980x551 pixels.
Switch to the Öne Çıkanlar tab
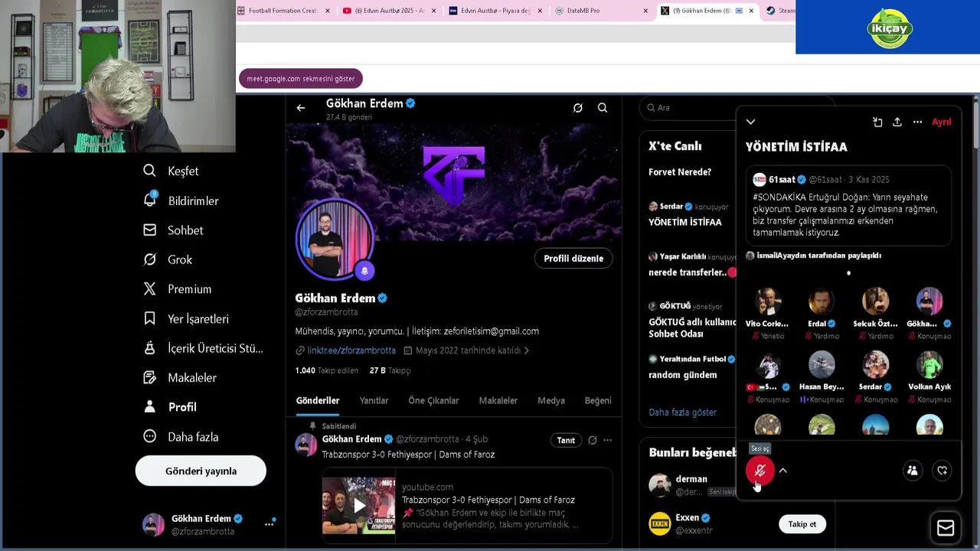[x=433, y=400]
